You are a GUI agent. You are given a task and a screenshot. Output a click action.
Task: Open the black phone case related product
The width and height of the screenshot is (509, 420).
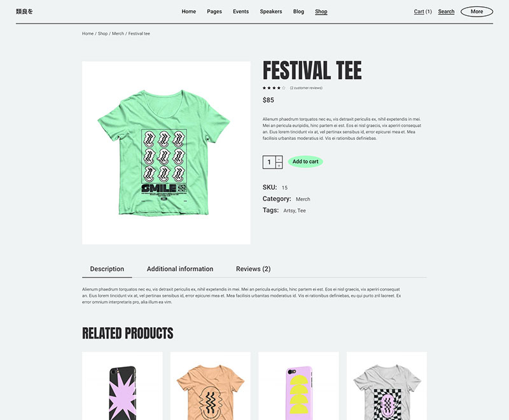(x=122, y=386)
